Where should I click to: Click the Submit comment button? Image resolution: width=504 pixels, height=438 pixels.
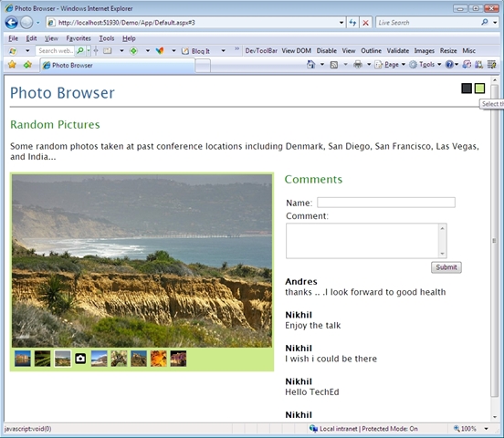coord(446,267)
